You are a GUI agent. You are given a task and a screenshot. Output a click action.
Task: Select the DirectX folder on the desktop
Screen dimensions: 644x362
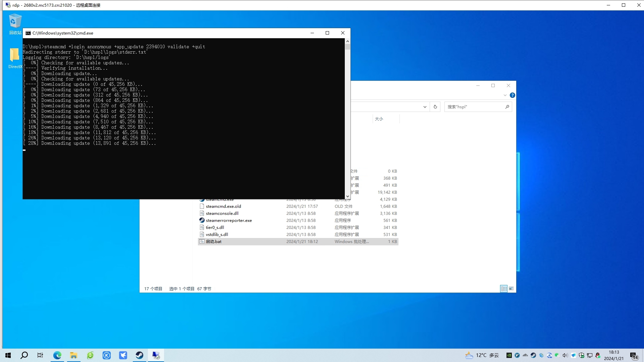[x=15, y=58]
